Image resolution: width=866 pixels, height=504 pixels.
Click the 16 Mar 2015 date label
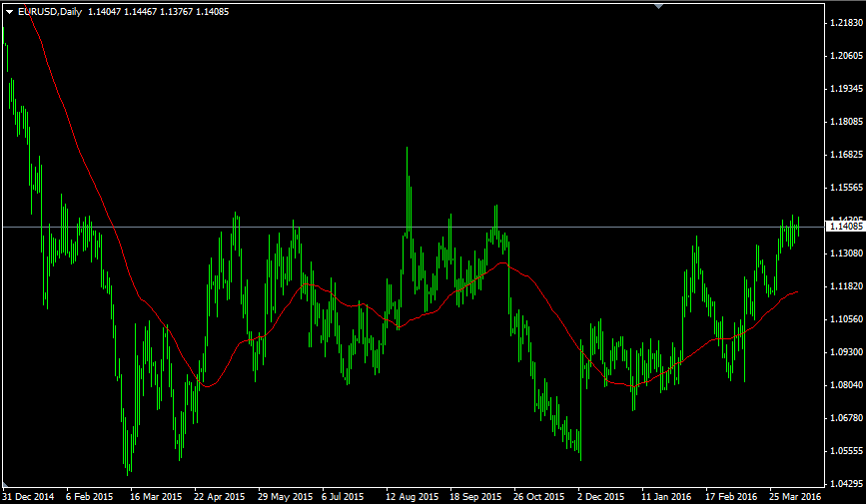156,497
